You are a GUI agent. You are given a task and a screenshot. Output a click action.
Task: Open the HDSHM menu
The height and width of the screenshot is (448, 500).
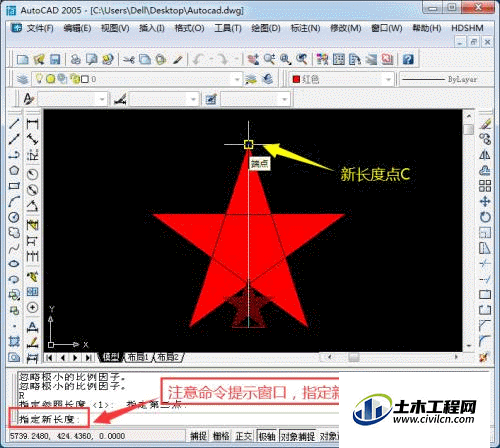(x=467, y=28)
